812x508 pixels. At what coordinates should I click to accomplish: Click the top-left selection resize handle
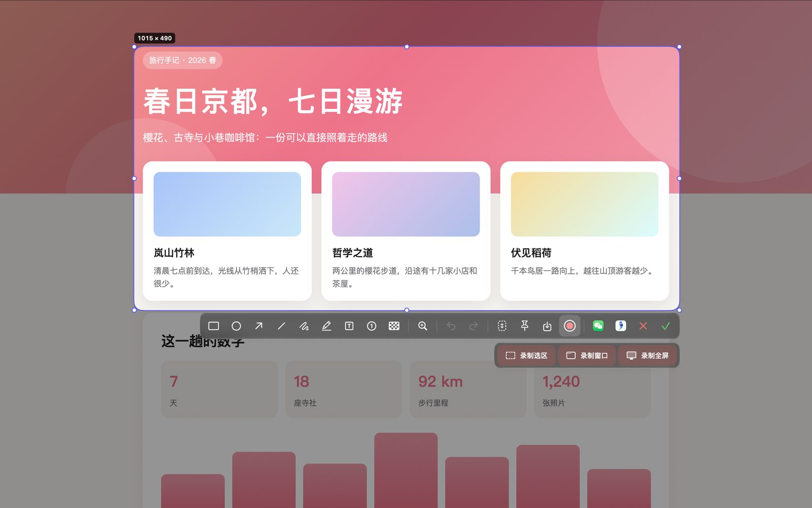pyautogui.click(x=134, y=47)
